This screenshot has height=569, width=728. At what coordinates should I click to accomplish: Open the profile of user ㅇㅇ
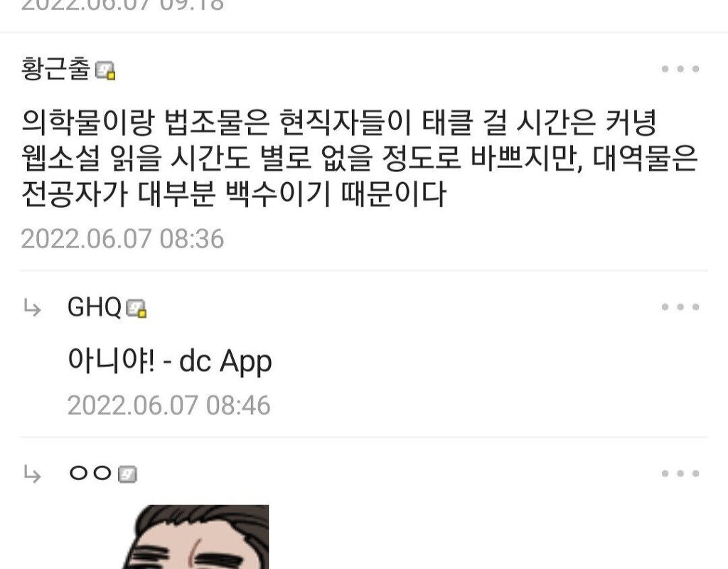(x=90, y=473)
